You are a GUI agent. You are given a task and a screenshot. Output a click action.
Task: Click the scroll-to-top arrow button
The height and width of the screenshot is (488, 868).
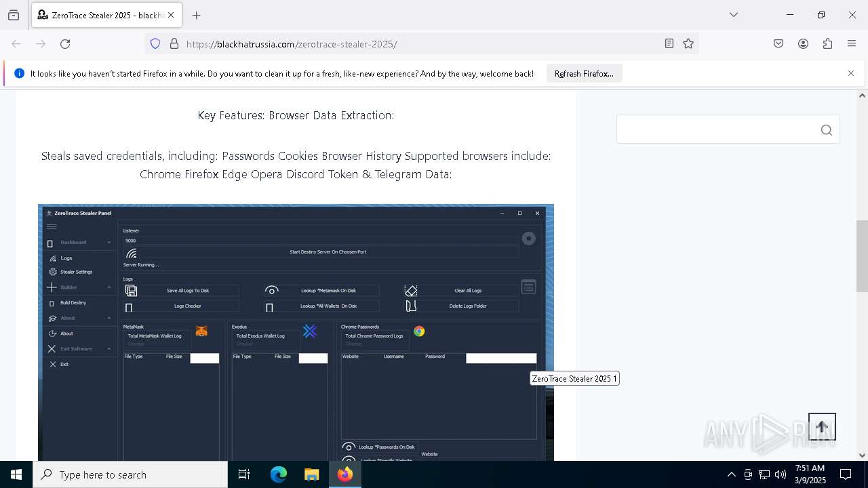coord(822,427)
